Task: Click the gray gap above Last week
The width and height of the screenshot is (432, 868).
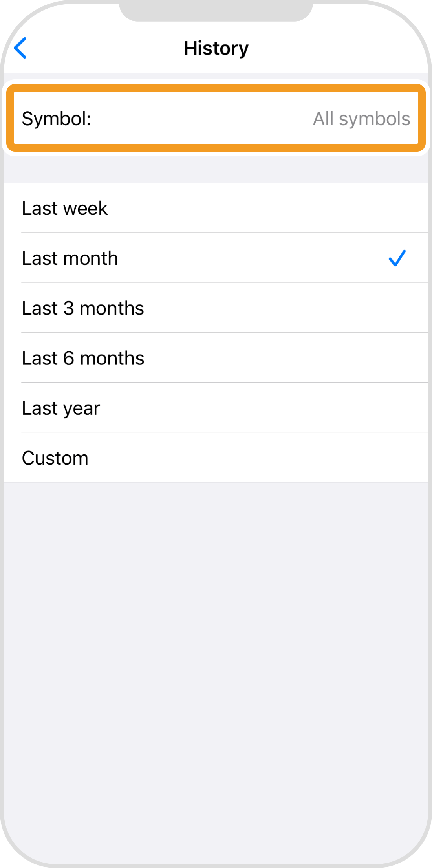Action: [x=216, y=170]
